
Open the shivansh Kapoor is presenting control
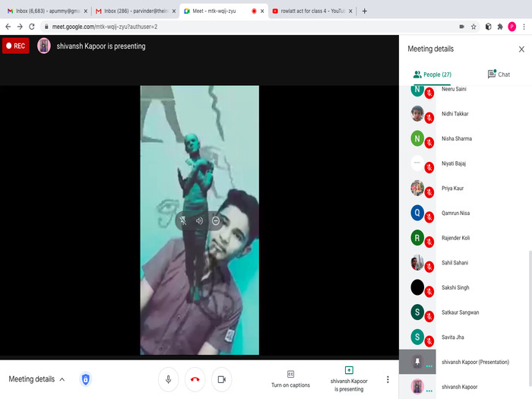pyautogui.click(x=349, y=379)
